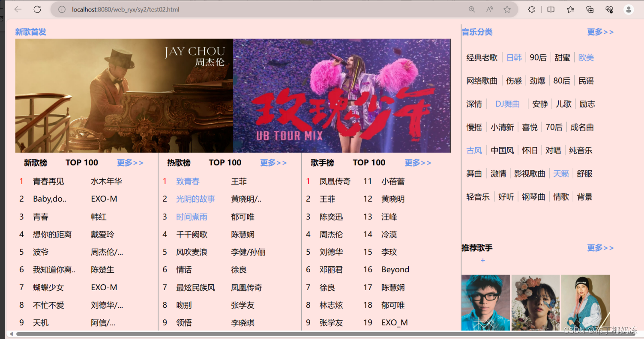
Task: Open browser essentials heart icon
Action: [609, 9]
